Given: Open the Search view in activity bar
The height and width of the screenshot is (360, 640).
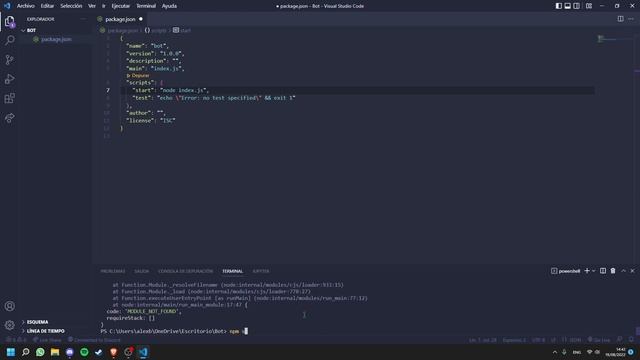Looking at the screenshot, I should point(10,40).
